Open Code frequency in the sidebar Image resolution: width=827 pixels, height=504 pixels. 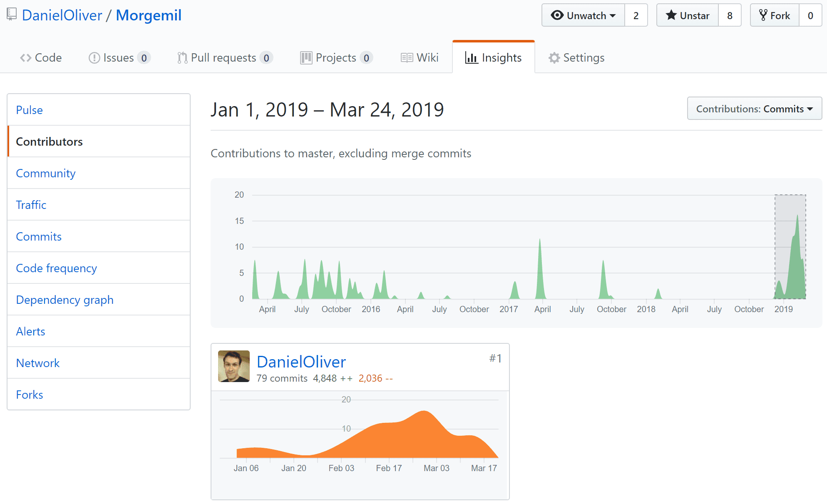pos(99,268)
